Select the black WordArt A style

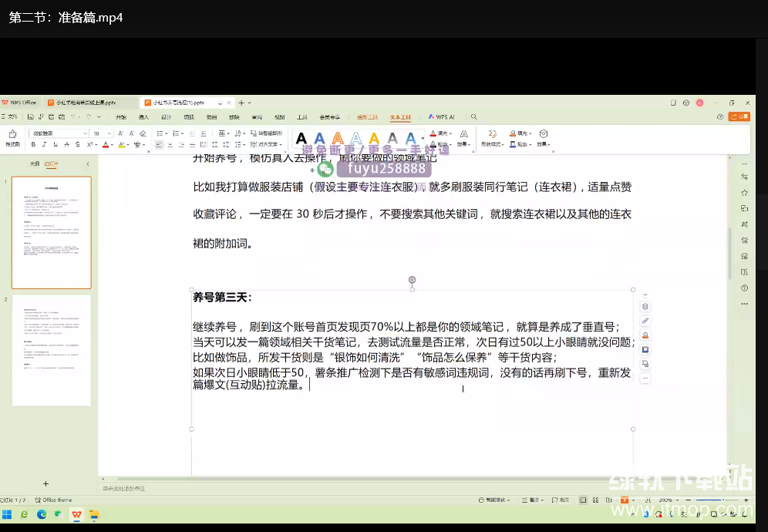click(301, 139)
